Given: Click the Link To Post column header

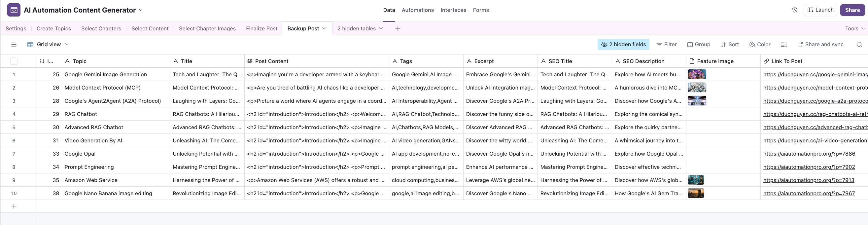Looking at the screenshot, I should click(814, 61).
